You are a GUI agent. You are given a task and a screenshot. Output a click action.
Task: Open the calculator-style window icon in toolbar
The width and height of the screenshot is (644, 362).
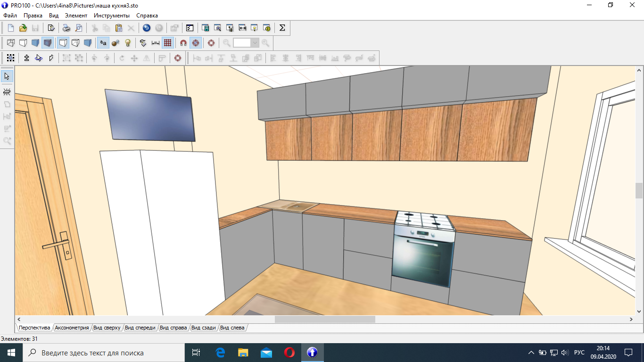point(206,28)
